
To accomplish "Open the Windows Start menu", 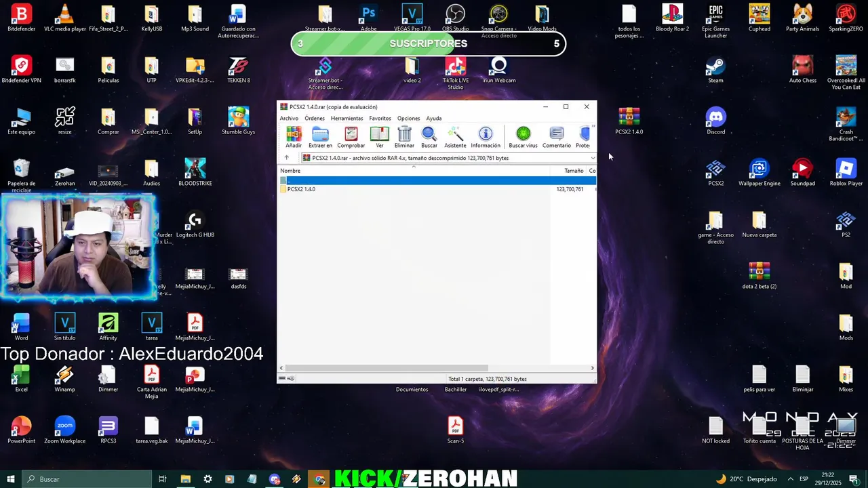I will (10, 479).
